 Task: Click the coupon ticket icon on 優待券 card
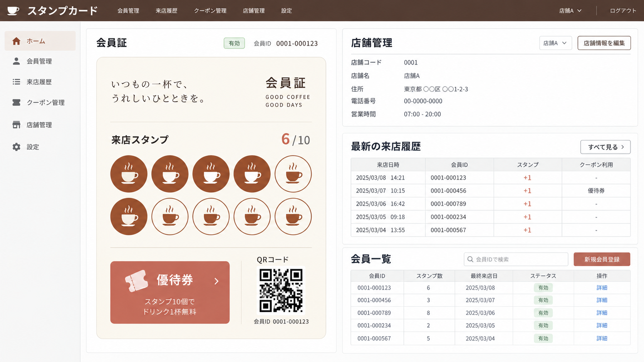[136, 281]
